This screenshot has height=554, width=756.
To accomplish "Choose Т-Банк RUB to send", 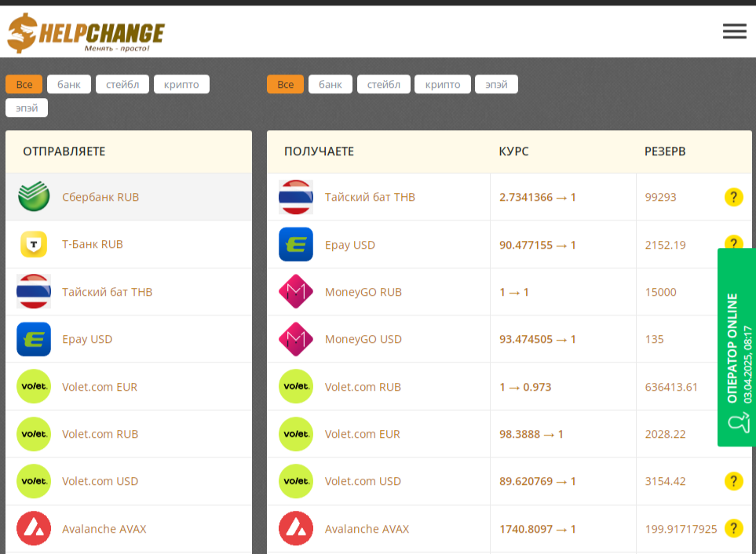I will (129, 244).
